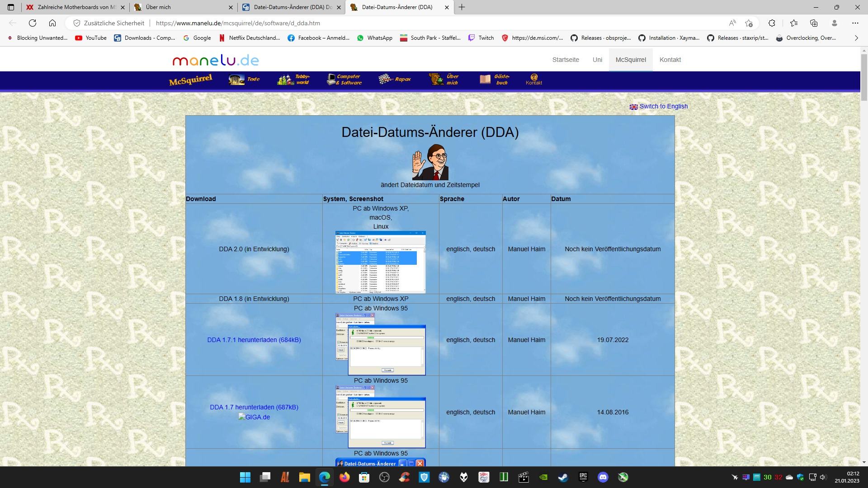This screenshot has width=868, height=488.
Task: Open the Gästebuch navigation item
Action: click(x=495, y=80)
